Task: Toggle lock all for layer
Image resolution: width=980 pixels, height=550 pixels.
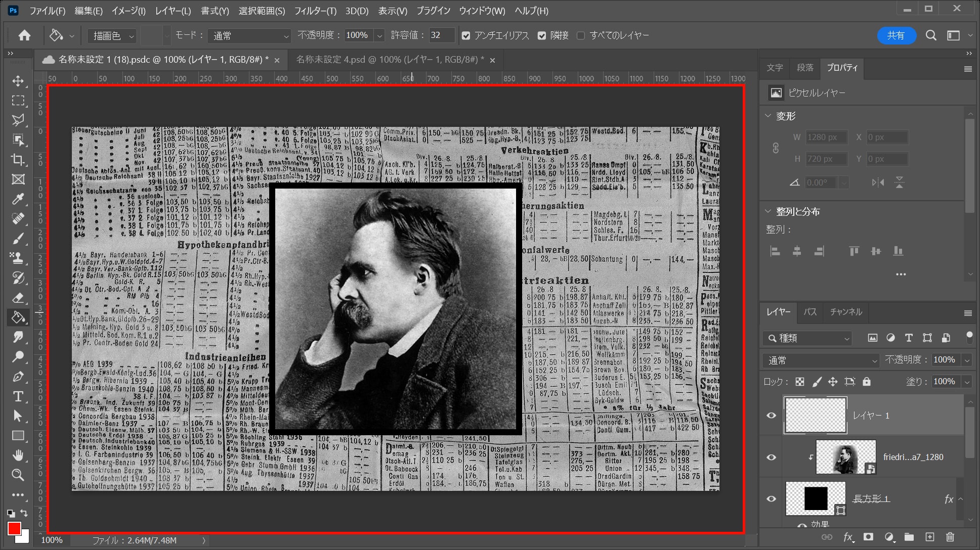Action: tap(867, 382)
